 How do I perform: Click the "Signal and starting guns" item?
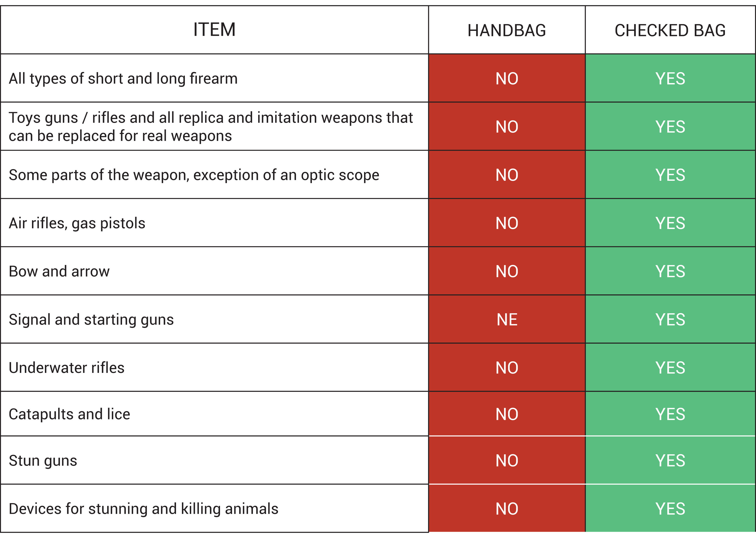91,320
